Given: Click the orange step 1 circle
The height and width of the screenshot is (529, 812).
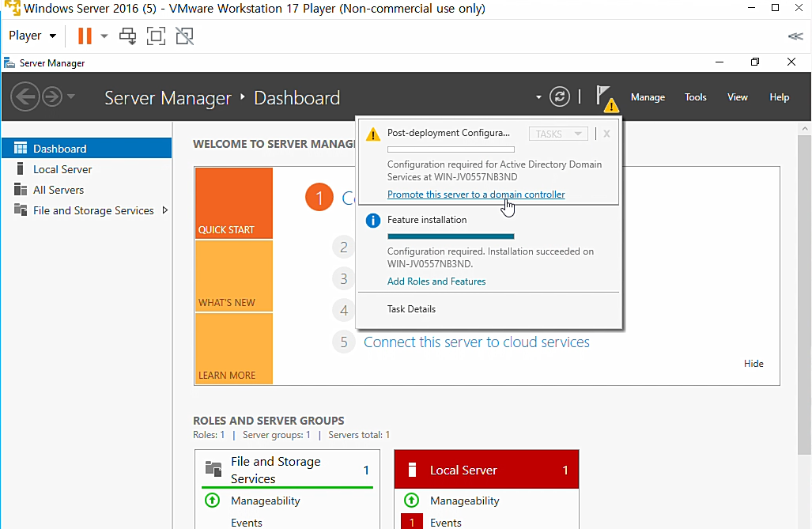Looking at the screenshot, I should tap(319, 198).
